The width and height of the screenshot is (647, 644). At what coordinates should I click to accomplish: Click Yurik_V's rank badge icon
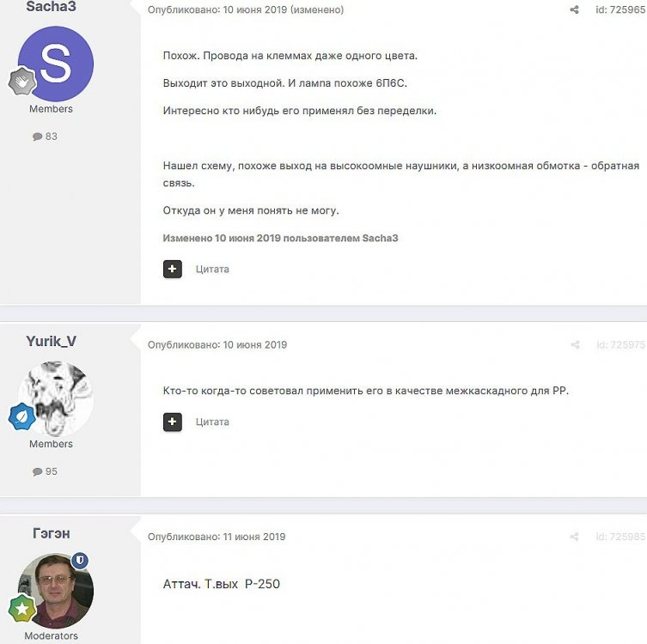tap(21, 417)
